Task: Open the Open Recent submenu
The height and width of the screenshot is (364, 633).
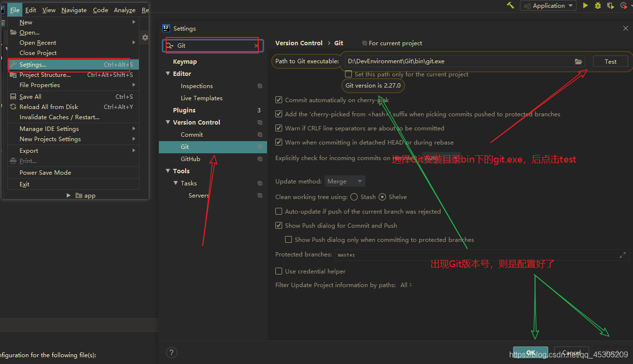Action: point(73,42)
